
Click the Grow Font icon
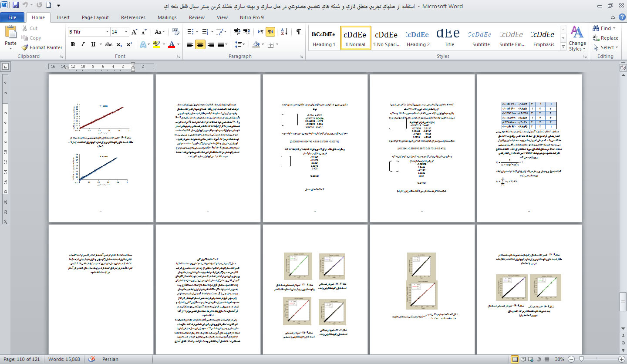point(135,32)
